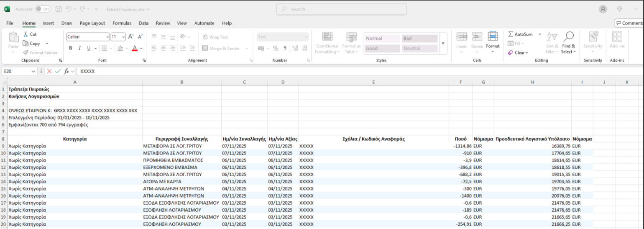This screenshot has width=644, height=229.
Task: Open the font size dropdown
Action: [123, 37]
